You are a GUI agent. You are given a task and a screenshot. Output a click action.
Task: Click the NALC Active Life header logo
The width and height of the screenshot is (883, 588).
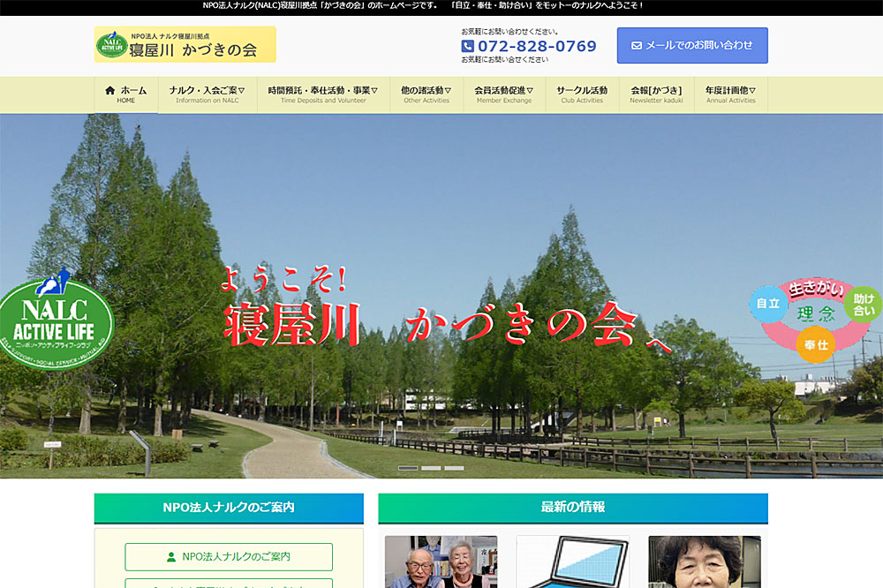coord(111,44)
